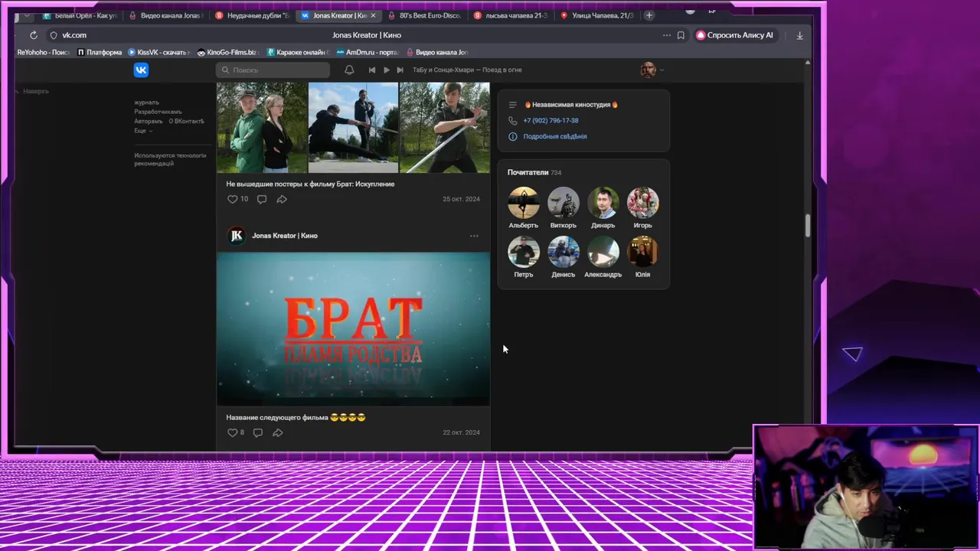Click the 25 окт. 2024 post date
Screen dimensions: 980x551
click(461, 199)
